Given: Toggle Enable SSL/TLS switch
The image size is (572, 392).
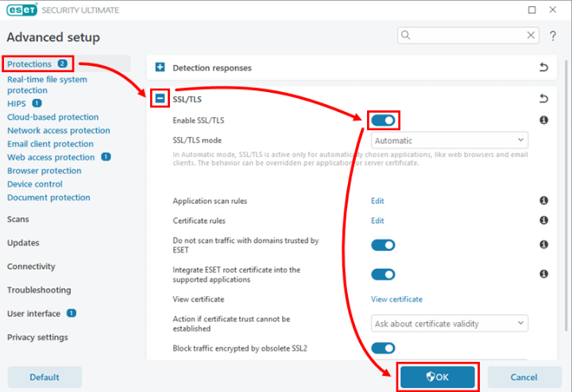Looking at the screenshot, I should (383, 121).
